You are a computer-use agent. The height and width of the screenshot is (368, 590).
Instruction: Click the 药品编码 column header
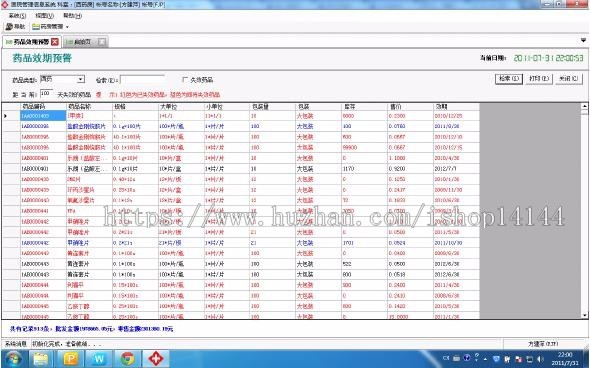pos(43,107)
